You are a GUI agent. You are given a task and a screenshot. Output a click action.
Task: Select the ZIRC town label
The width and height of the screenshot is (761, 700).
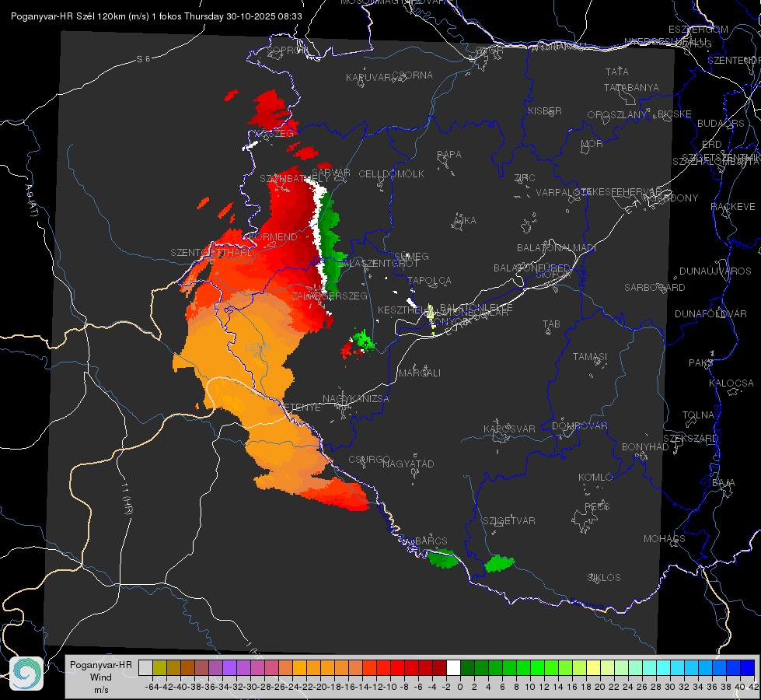(x=525, y=177)
